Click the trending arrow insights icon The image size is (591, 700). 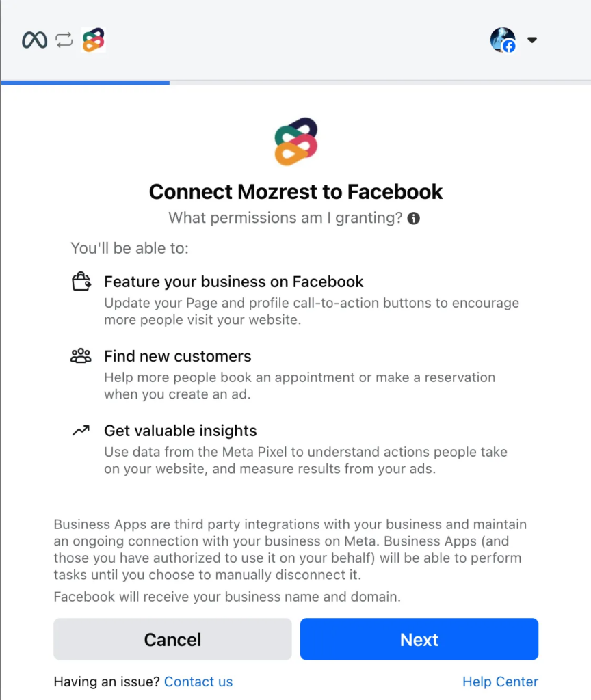81,430
